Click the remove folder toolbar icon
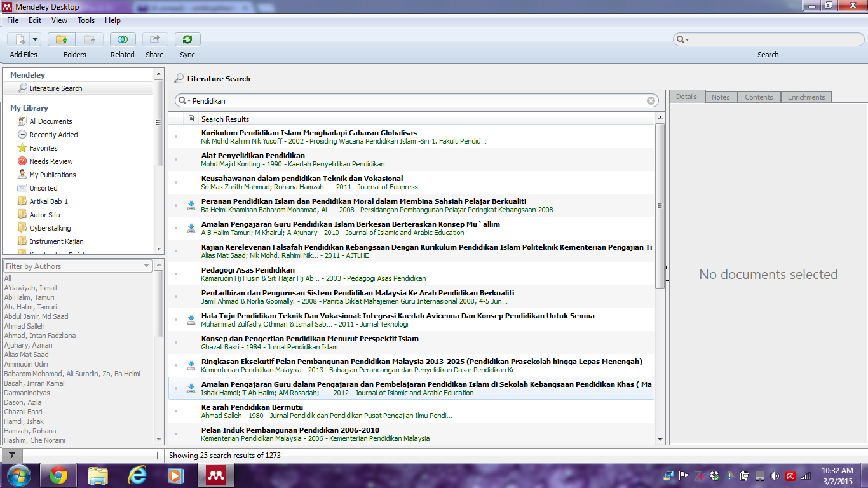The width and height of the screenshot is (868, 488). (x=89, y=39)
